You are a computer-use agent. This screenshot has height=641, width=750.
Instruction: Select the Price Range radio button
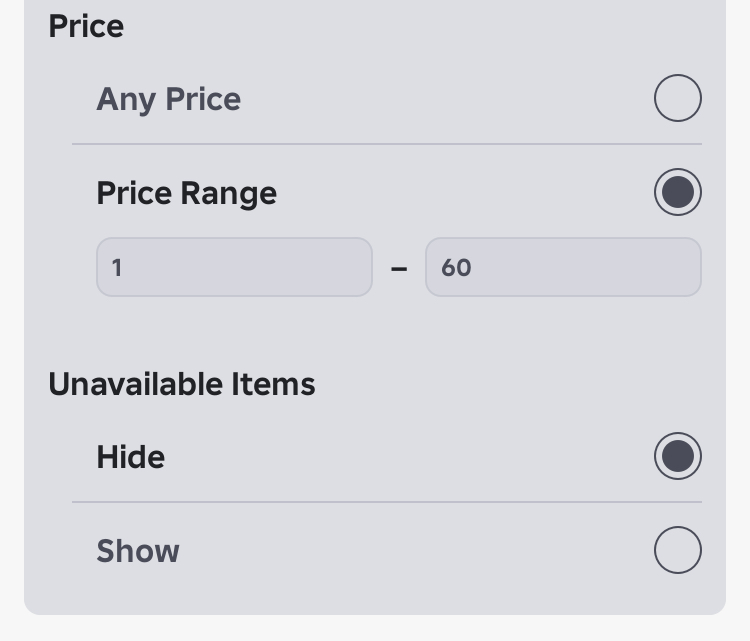(x=677, y=193)
